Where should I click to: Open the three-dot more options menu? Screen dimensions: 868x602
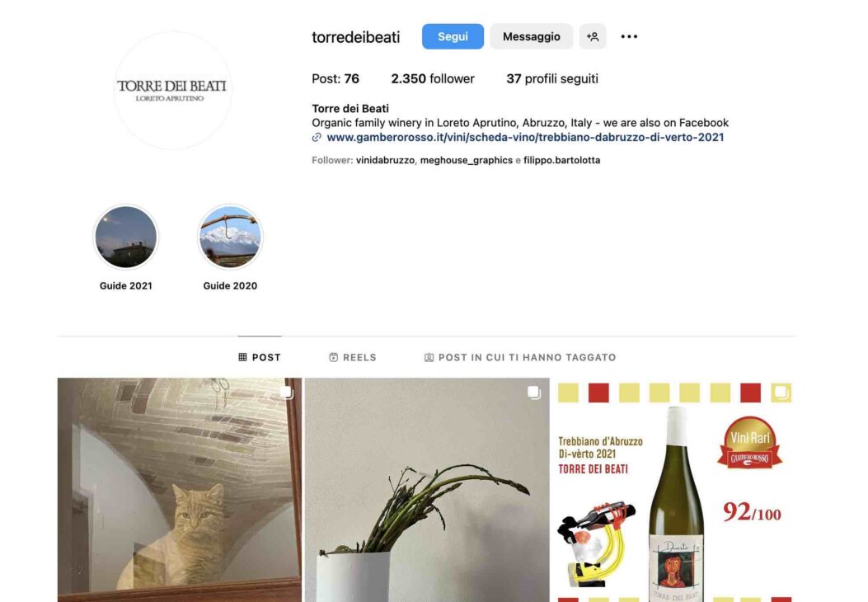click(629, 36)
